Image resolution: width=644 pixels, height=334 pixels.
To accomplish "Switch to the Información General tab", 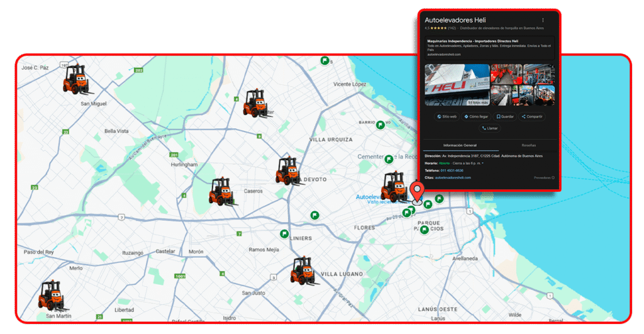I will coord(460,145).
